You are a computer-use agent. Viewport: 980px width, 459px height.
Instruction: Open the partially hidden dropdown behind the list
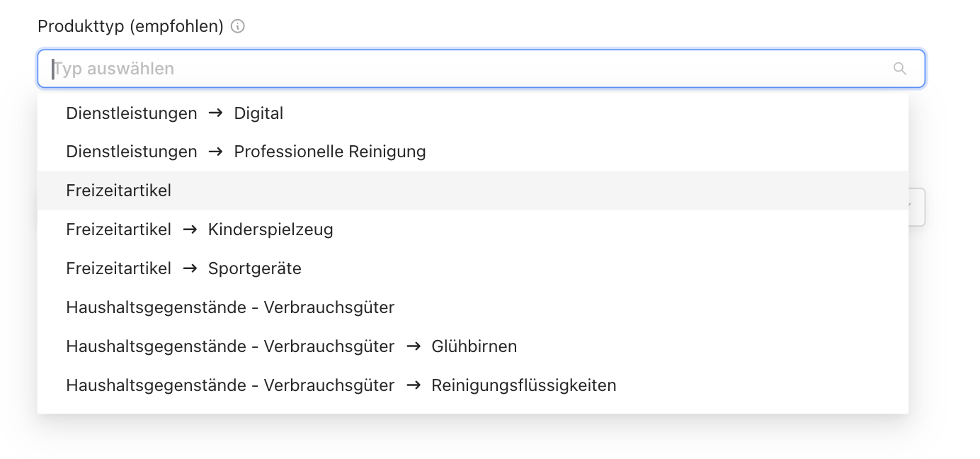tap(917, 207)
